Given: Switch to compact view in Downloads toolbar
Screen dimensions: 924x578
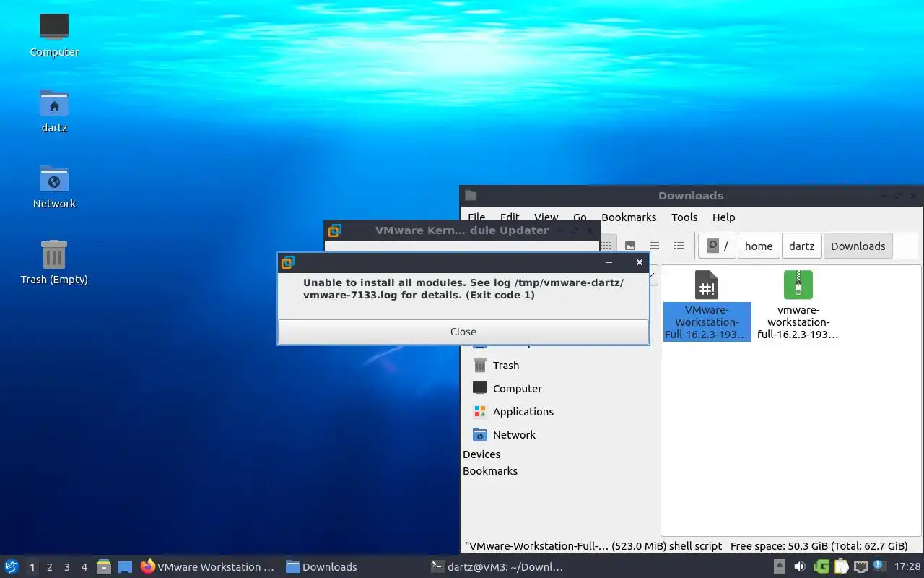Looking at the screenshot, I should (x=655, y=246).
